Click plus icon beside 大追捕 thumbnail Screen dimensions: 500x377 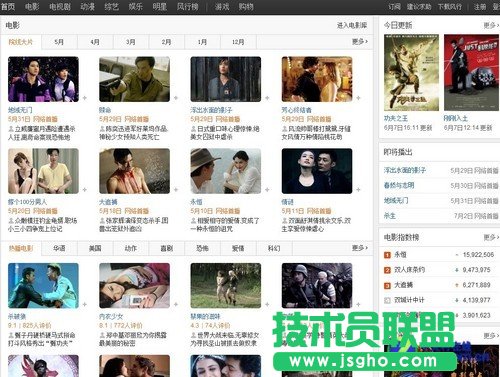click(176, 190)
